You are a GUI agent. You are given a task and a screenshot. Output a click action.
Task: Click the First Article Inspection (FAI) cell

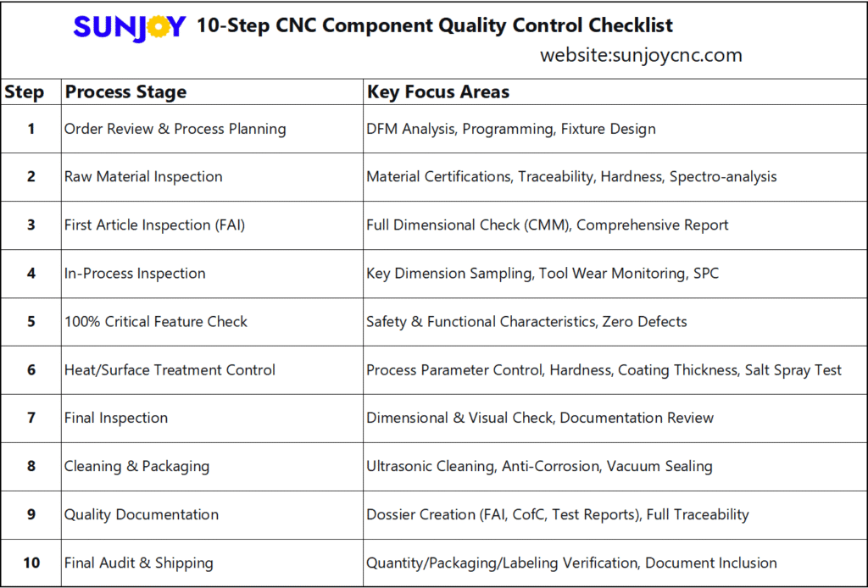pyautogui.click(x=155, y=225)
